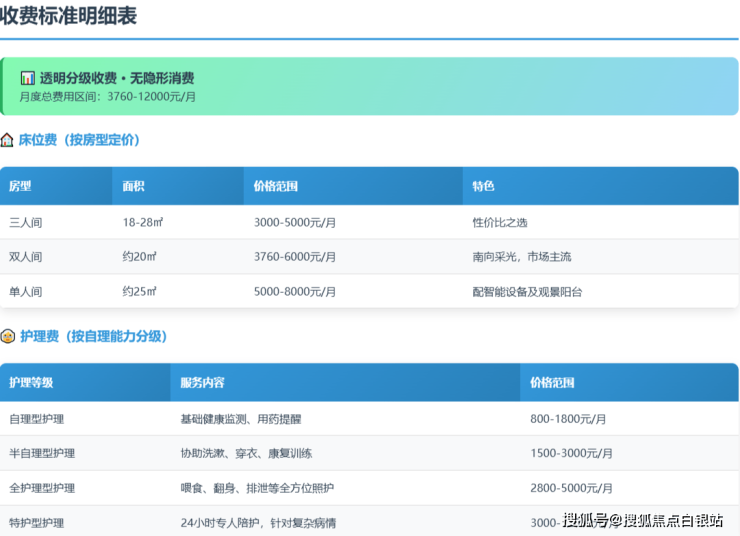Click the 收费标准明细表 page title
This screenshot has width=740, height=536.
pos(69,16)
